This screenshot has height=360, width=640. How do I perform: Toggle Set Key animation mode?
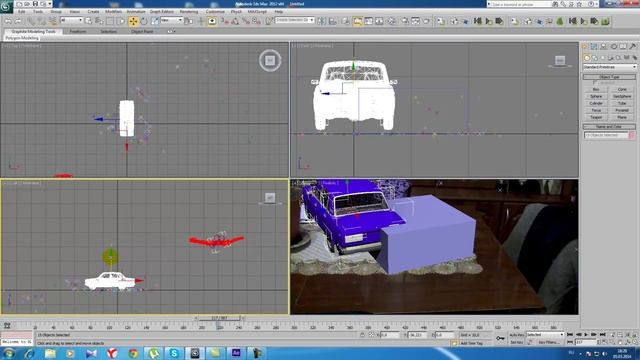click(517, 342)
